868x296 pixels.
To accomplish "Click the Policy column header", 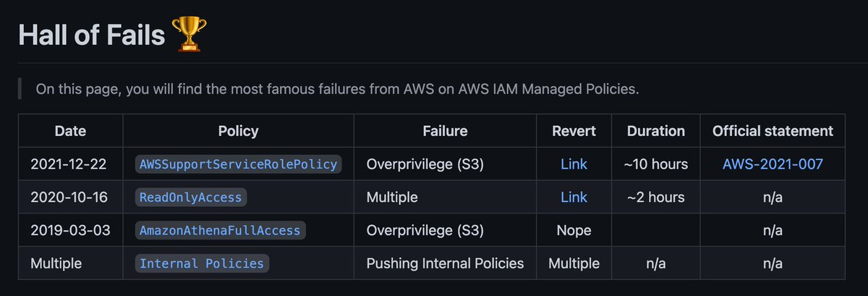I will pos(238,131).
